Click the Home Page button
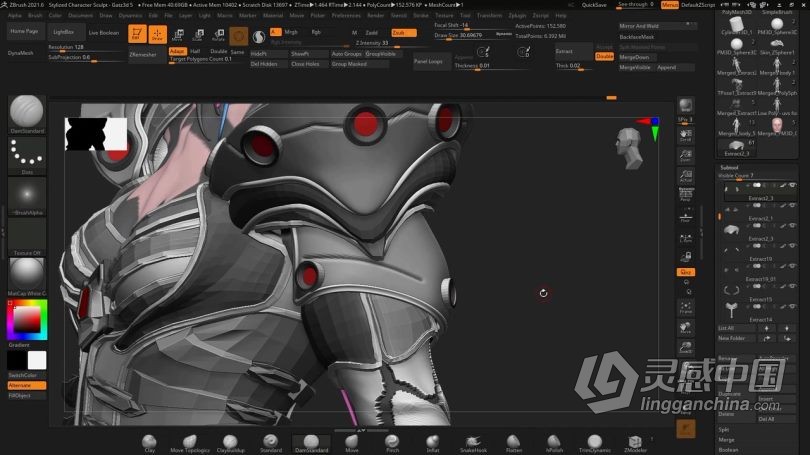The height and width of the screenshot is (455, 810). [x=24, y=32]
